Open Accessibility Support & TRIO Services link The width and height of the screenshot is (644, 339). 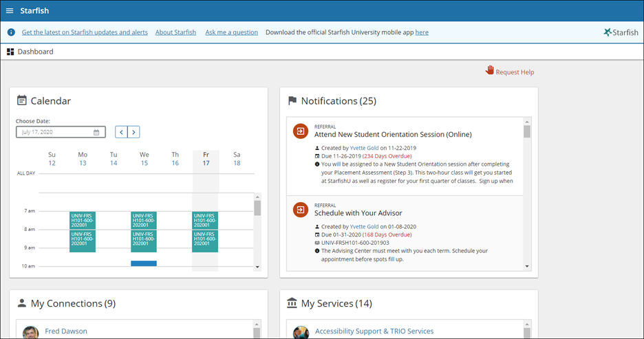tap(374, 331)
